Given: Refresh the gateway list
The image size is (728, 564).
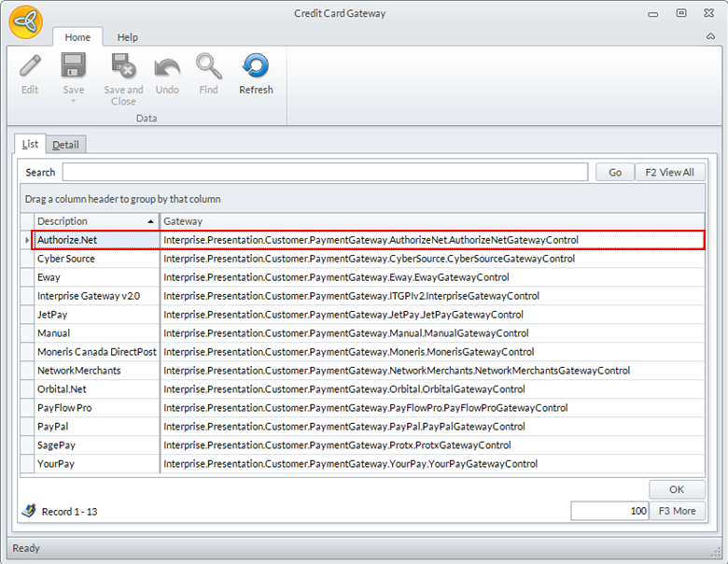Looking at the screenshot, I should pos(255,67).
